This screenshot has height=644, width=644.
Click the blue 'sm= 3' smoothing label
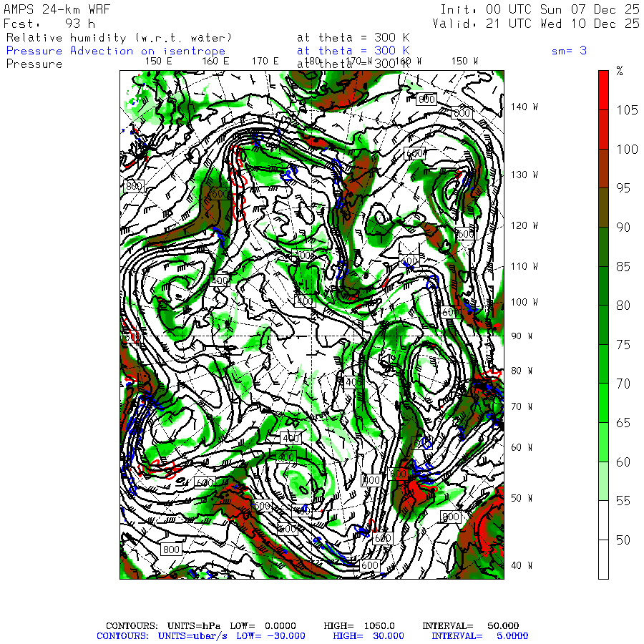coord(569,51)
